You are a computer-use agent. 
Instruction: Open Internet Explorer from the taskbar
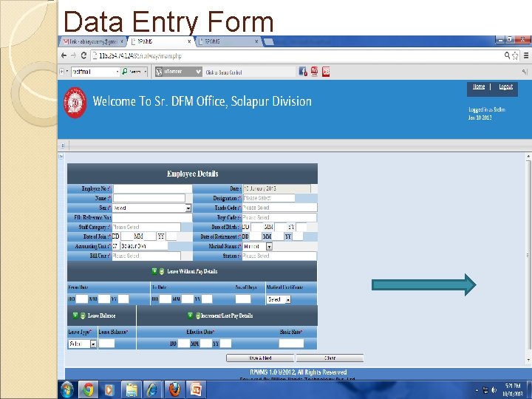pos(152,389)
